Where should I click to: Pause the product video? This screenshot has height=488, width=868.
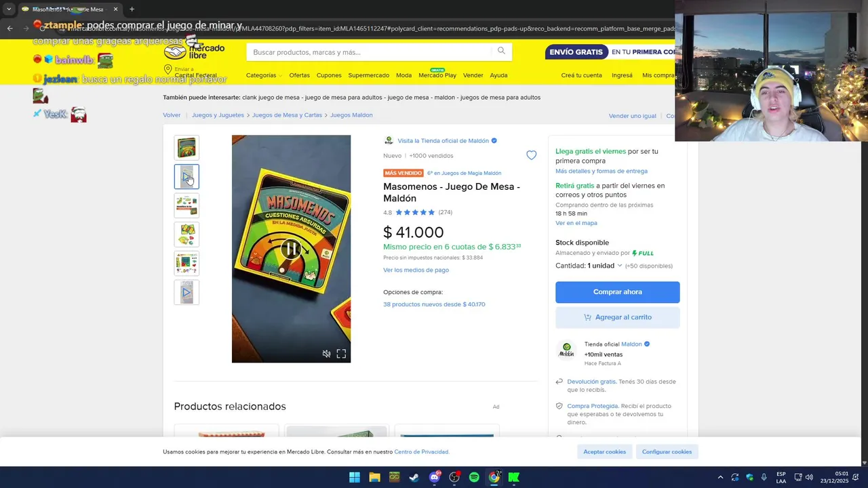(291, 249)
